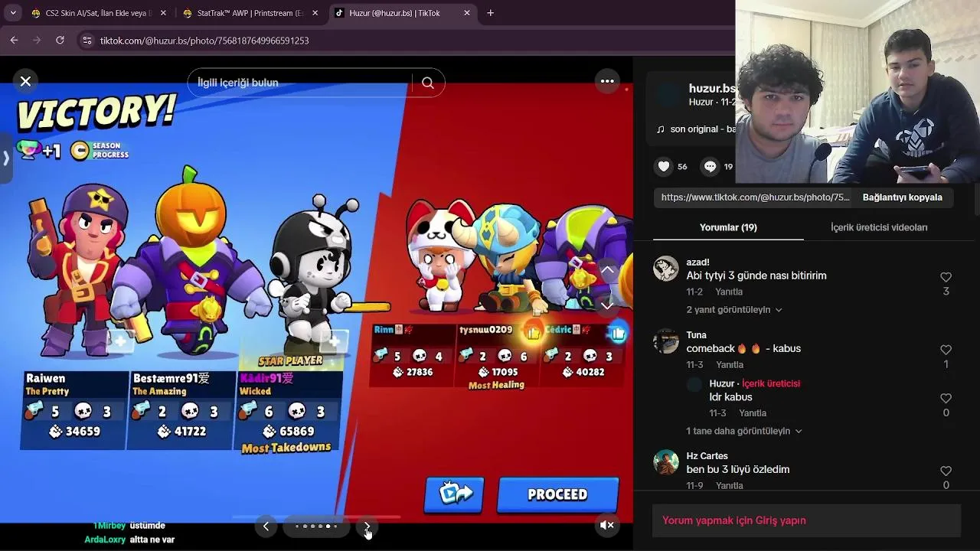Expand left side panel arrow
Image resolution: width=980 pixels, height=551 pixels.
[x=6, y=158]
